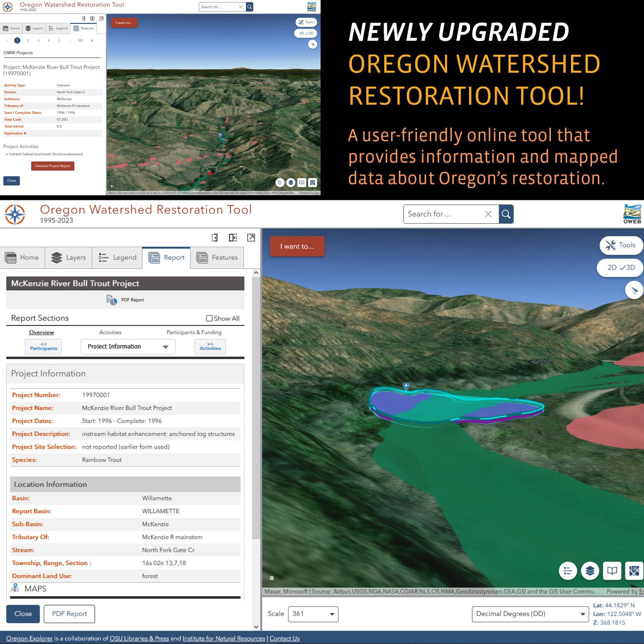Screen dimensions: 644x644
Task: Click the Close button in the top screenshot
Action: 12,181
